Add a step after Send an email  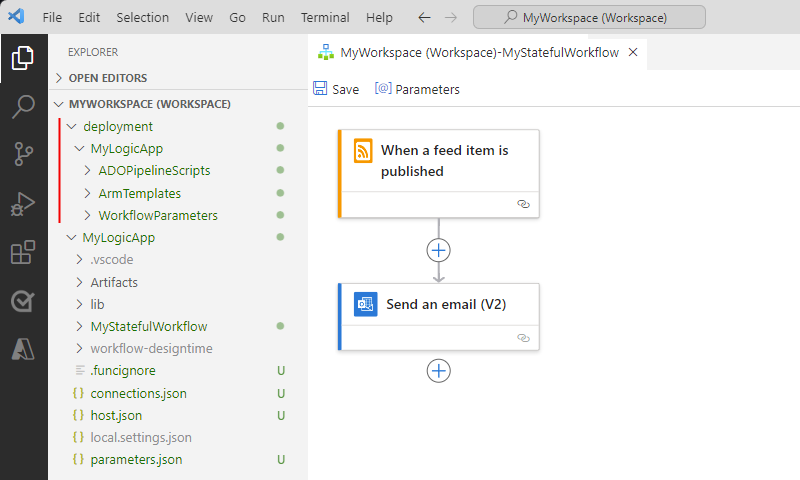coord(438,371)
